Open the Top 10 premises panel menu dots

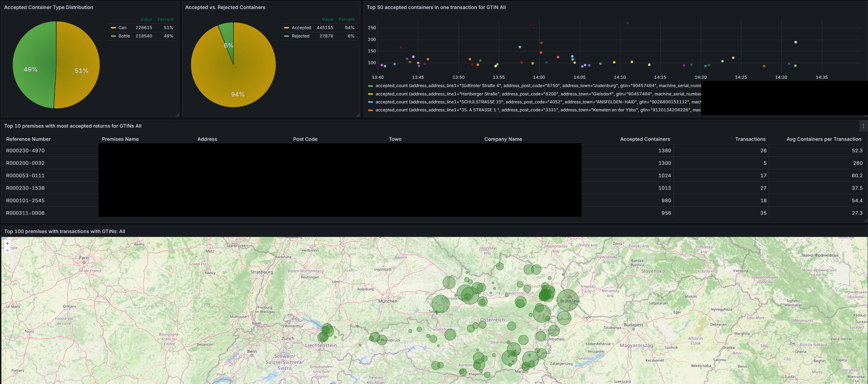coord(863,126)
